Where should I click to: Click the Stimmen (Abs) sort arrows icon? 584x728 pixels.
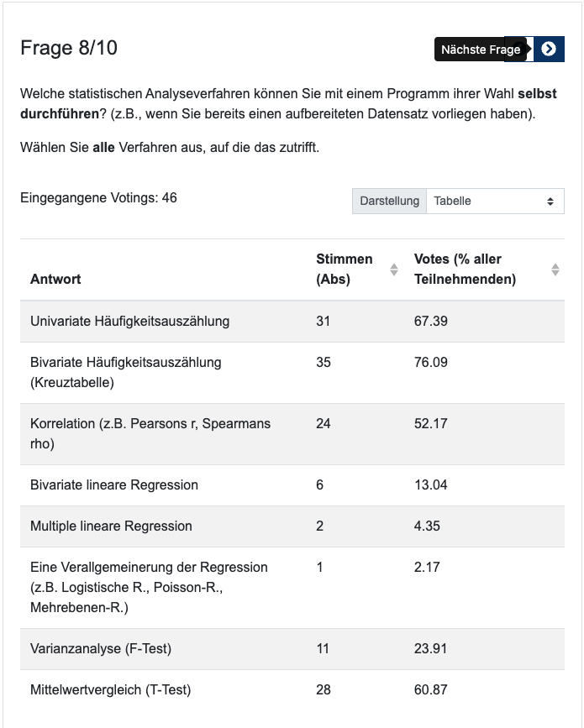point(393,270)
